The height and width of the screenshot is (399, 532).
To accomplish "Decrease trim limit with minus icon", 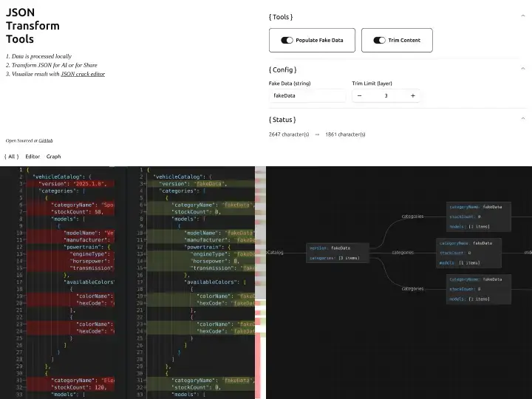I will click(x=360, y=95).
